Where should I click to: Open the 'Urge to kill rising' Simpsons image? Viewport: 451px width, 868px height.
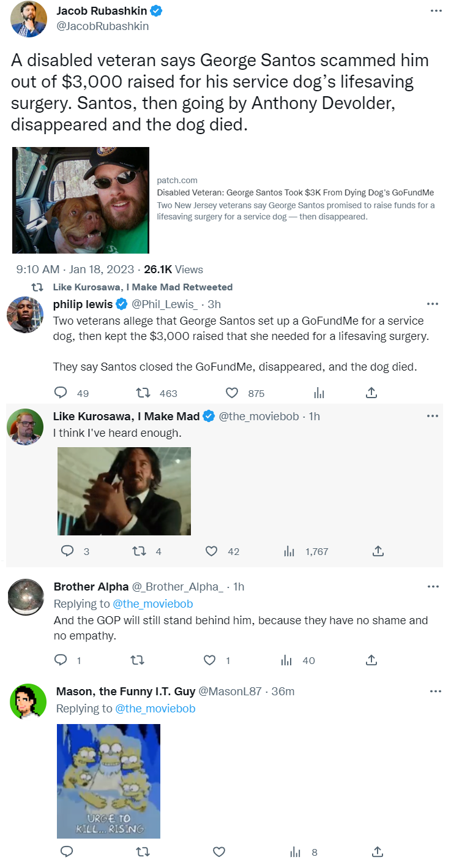(x=108, y=781)
